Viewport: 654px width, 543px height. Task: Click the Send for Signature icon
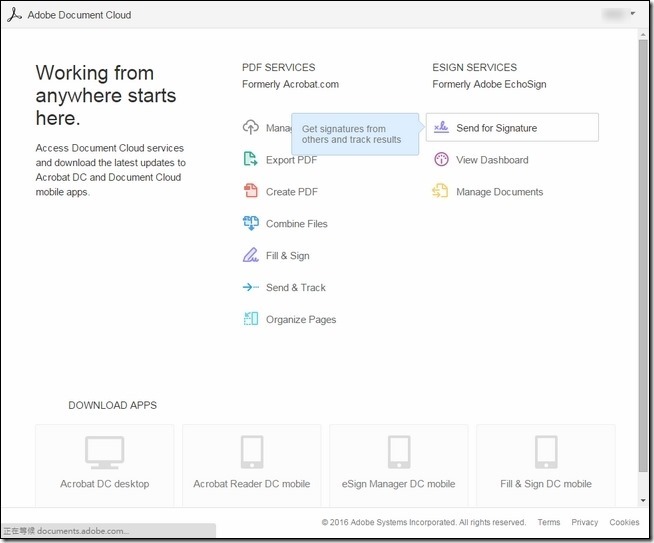[x=441, y=127]
